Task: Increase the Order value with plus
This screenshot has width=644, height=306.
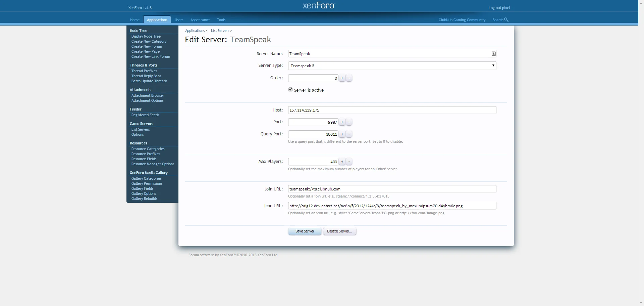Action: coord(342,78)
